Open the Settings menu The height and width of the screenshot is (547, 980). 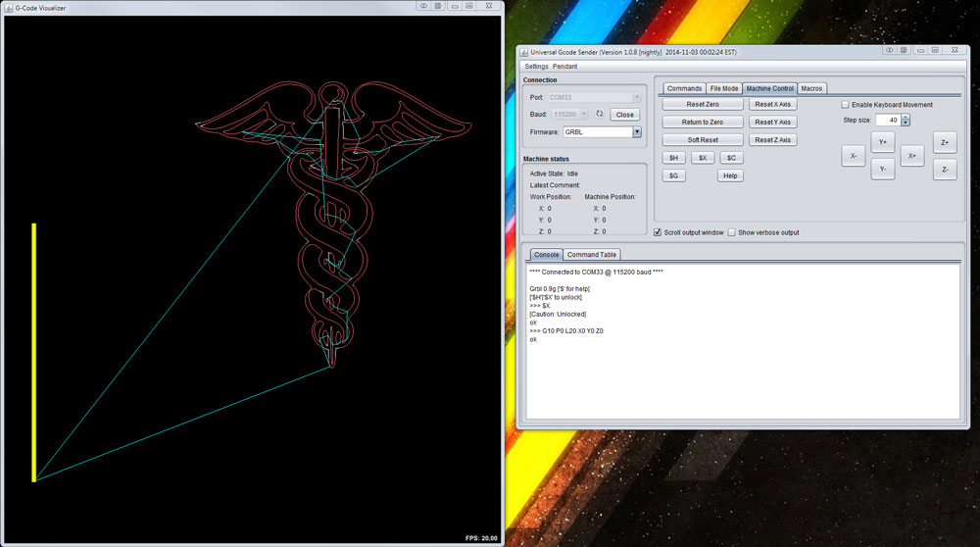click(x=536, y=66)
